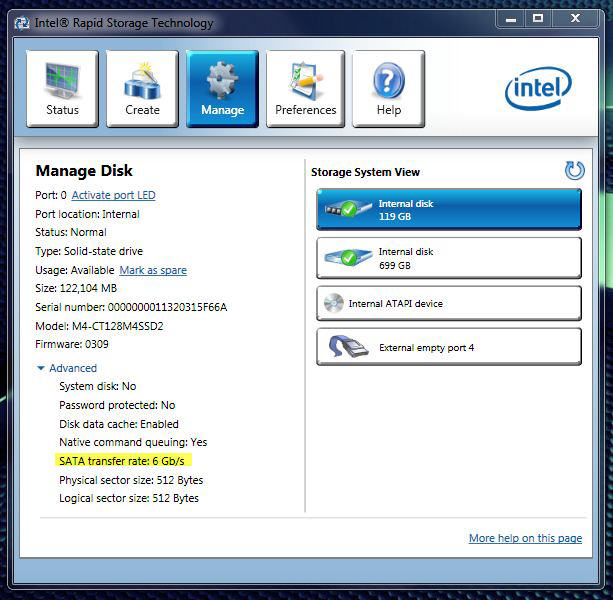
Task: Click the Mark as spare link
Action: (x=153, y=270)
